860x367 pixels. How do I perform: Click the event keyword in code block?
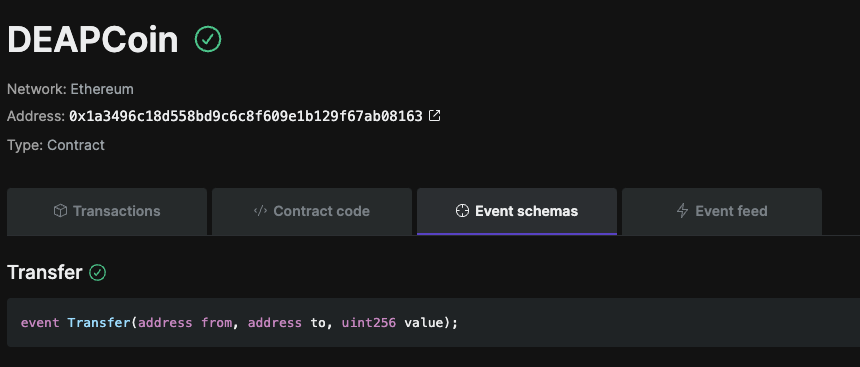40,323
